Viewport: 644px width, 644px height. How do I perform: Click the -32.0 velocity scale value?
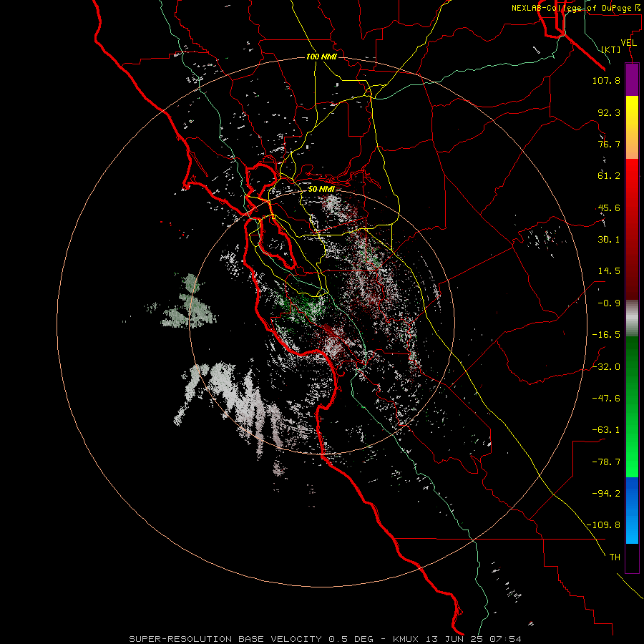click(606, 367)
